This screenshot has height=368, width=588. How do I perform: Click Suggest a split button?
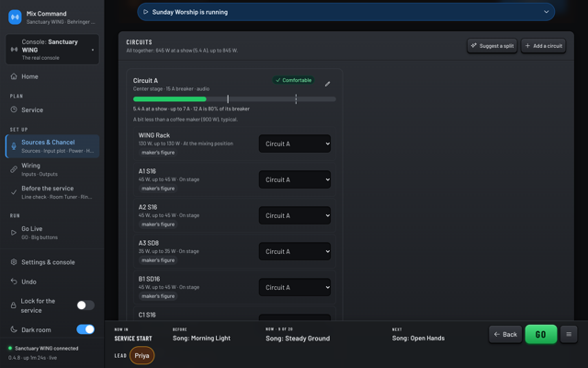(x=492, y=46)
